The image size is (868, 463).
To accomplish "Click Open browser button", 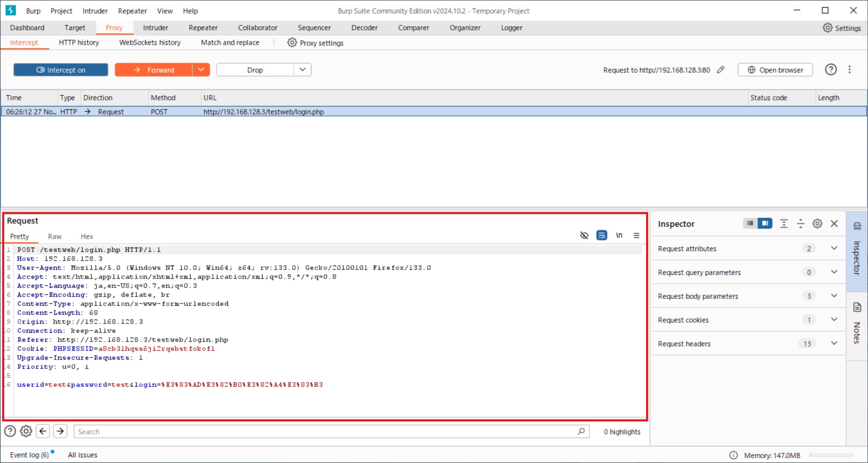I will point(775,70).
